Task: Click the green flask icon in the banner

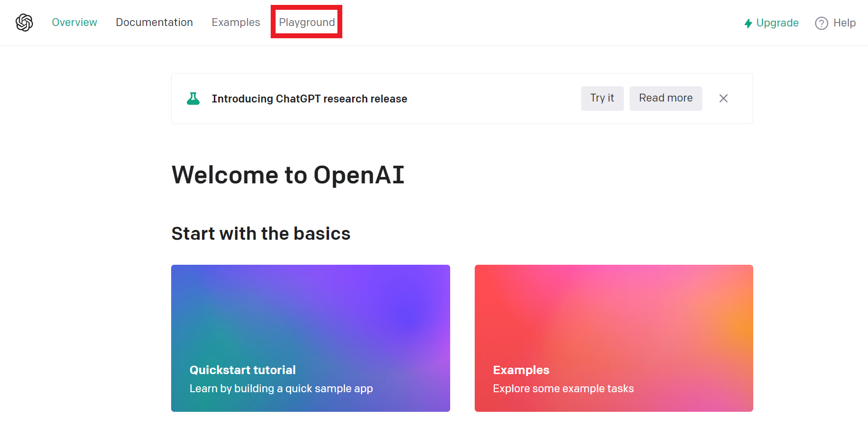Action: 193,99
